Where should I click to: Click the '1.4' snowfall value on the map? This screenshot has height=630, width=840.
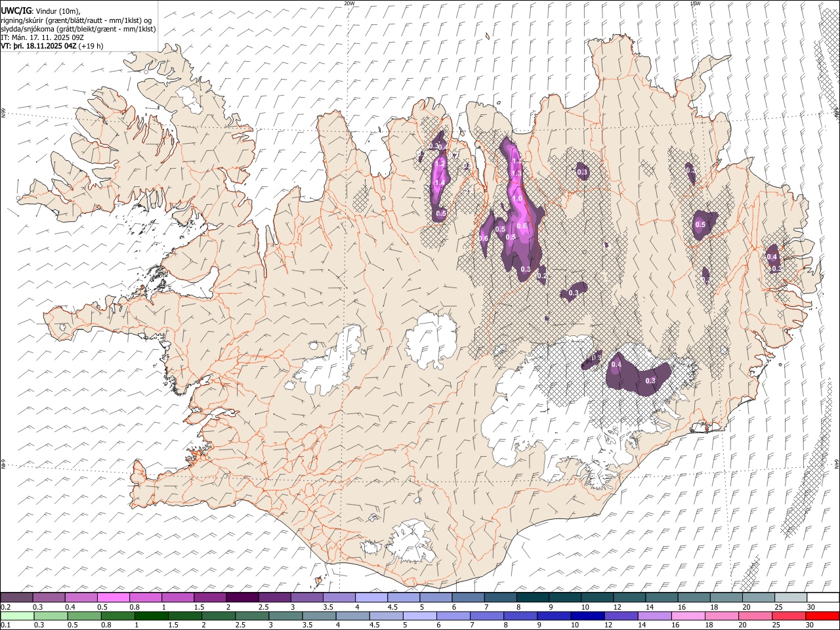click(x=440, y=182)
